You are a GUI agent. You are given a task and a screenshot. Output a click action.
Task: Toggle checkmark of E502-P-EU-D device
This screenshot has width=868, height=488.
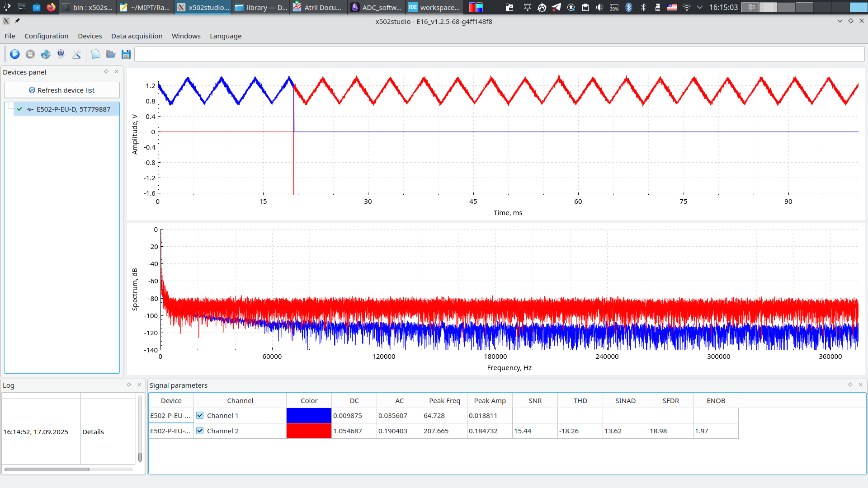(x=20, y=109)
